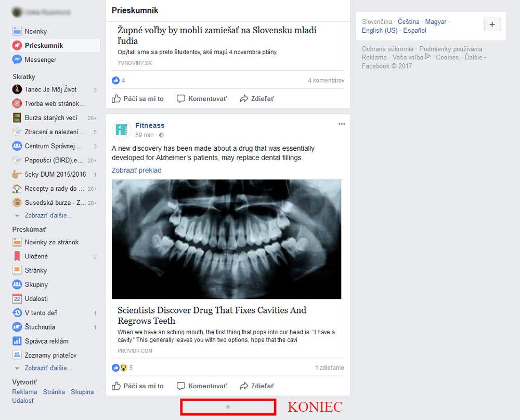The height and width of the screenshot is (420, 520).
Task: Click Novinky zo stránok icon
Action: (17, 242)
